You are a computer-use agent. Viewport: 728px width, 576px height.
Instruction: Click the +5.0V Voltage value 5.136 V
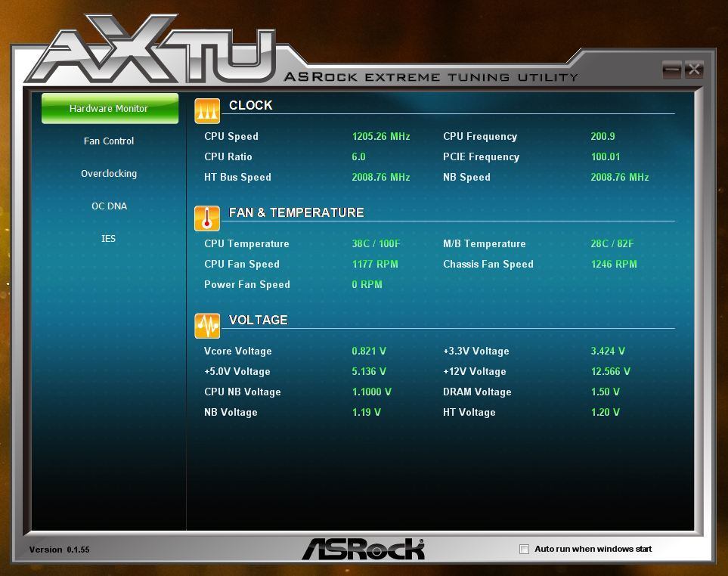click(x=369, y=371)
